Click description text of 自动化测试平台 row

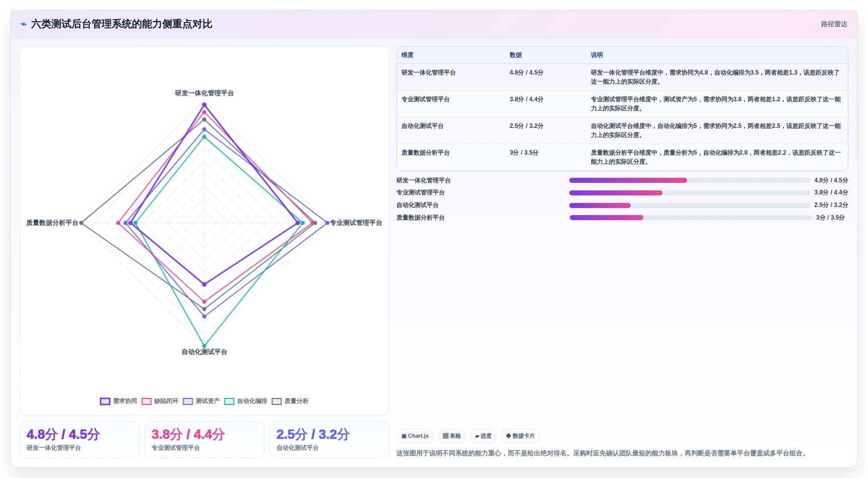tap(716, 130)
